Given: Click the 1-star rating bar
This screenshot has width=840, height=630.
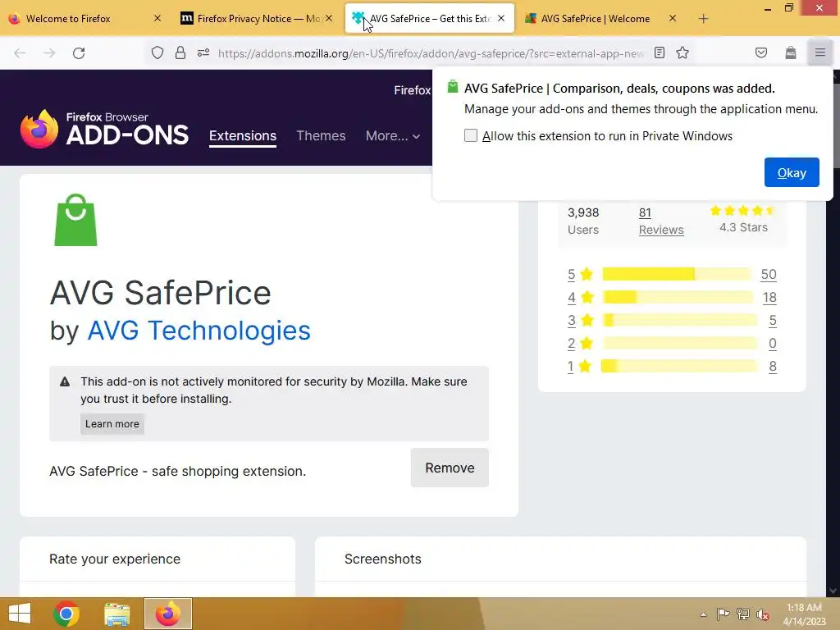Looking at the screenshot, I should tap(679, 367).
